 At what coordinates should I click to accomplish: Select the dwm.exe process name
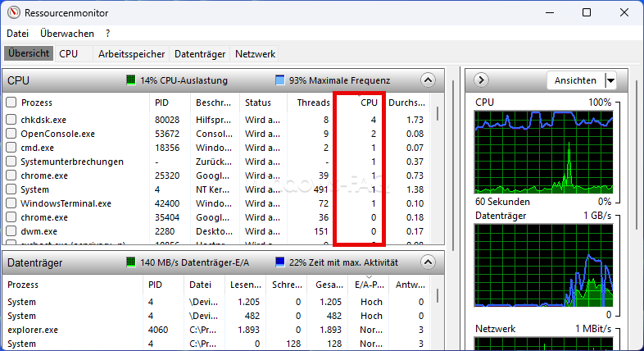(x=39, y=231)
